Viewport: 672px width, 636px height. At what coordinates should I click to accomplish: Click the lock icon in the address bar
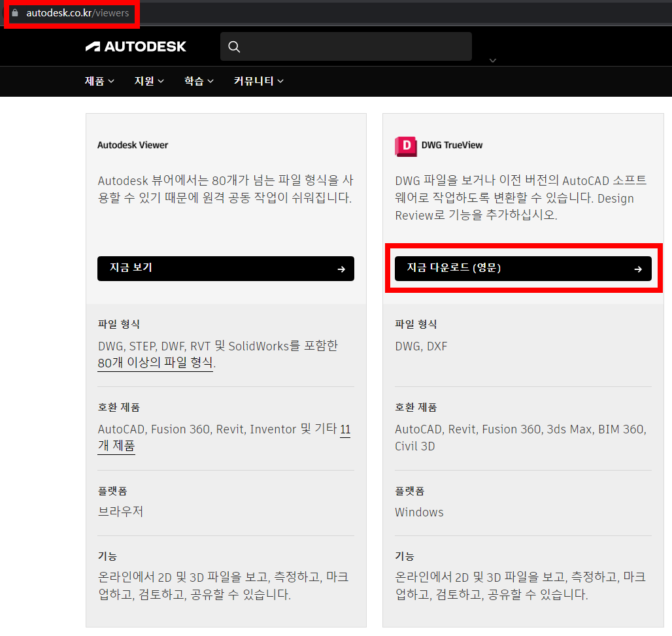(x=15, y=13)
